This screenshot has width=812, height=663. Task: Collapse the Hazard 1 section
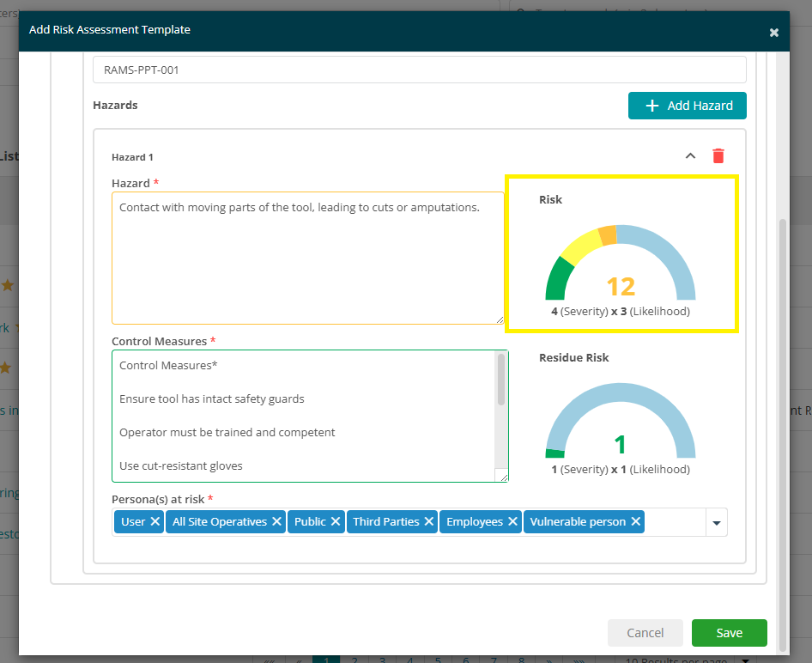(x=690, y=156)
